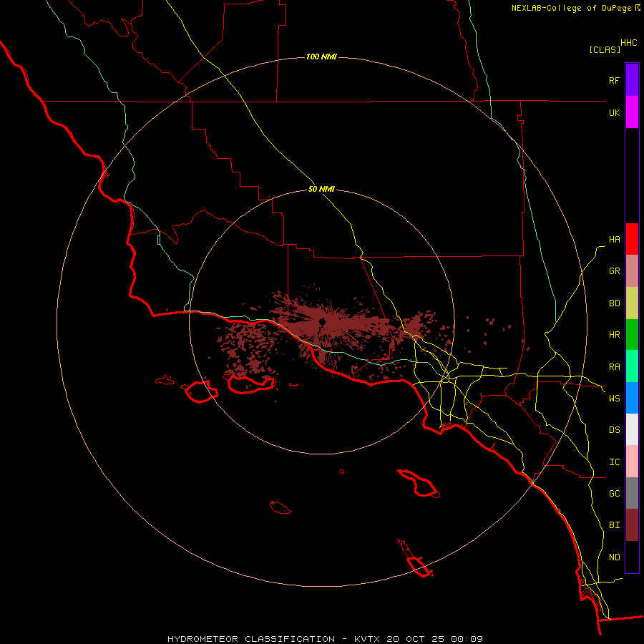Click the '100 NMI' range ring label
This screenshot has height=644, width=644.
point(321,57)
